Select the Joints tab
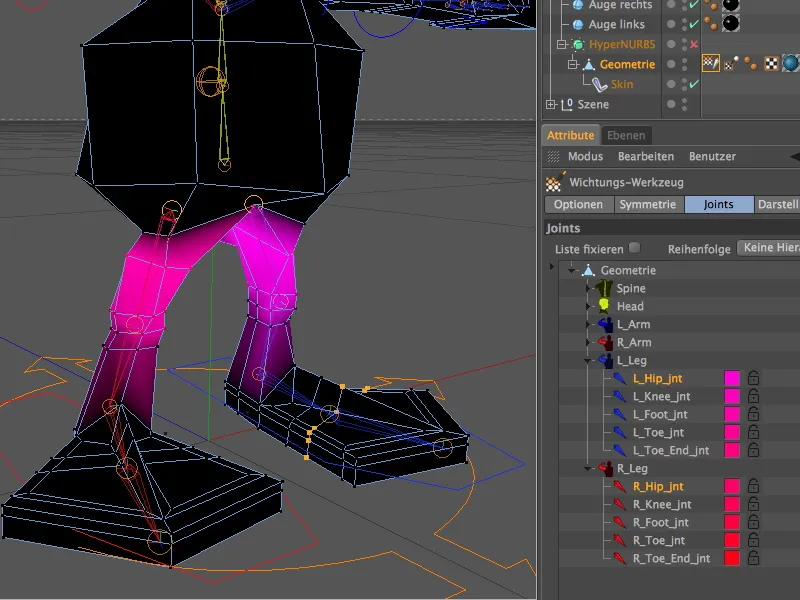Screen dimensions: 800x600 [x=718, y=205]
